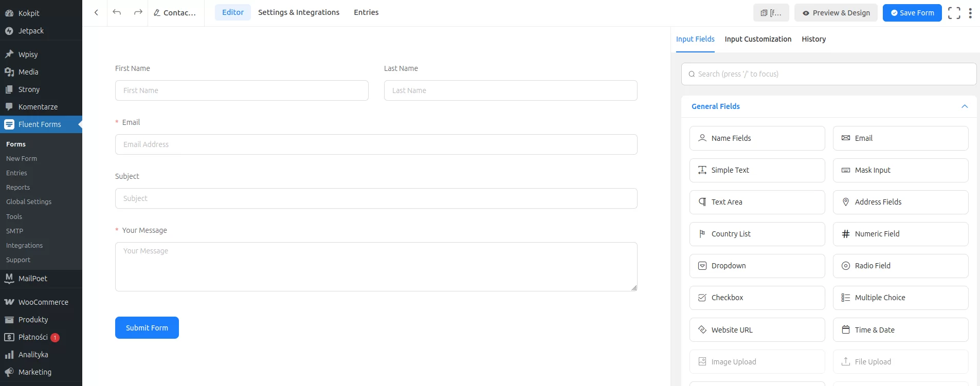Add an Address Fields element

pyautogui.click(x=900, y=202)
